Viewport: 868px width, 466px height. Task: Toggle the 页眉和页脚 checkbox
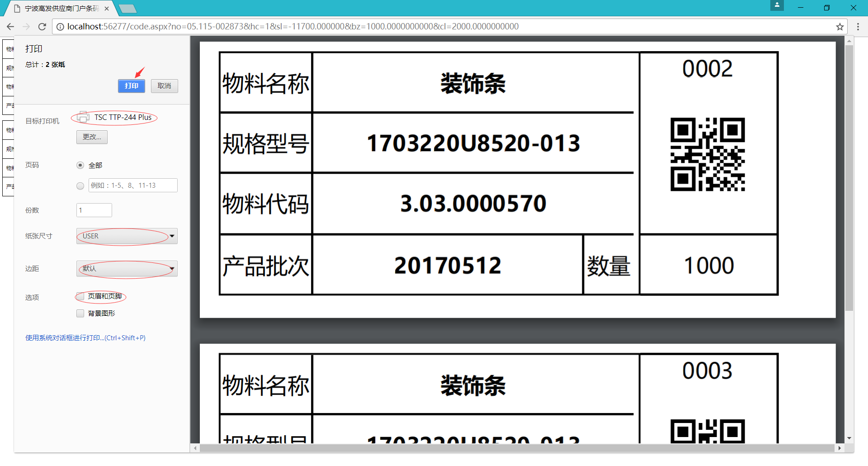80,296
